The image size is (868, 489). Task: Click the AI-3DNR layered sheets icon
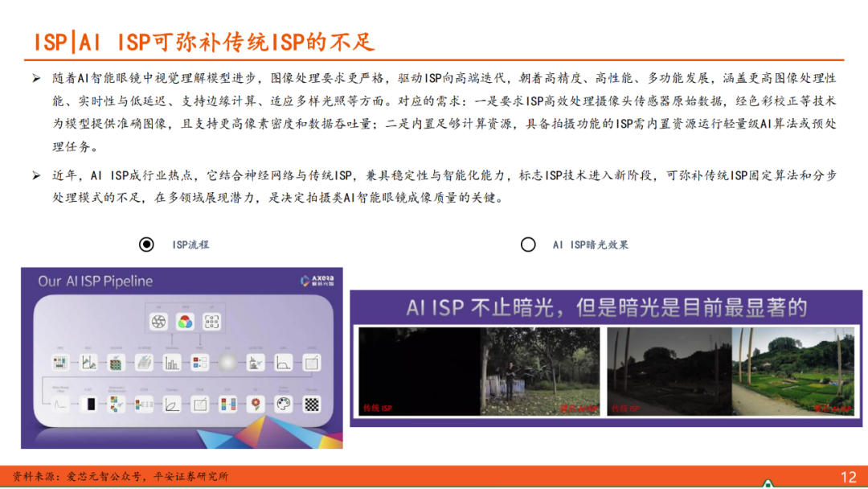pyautogui.click(x=144, y=363)
